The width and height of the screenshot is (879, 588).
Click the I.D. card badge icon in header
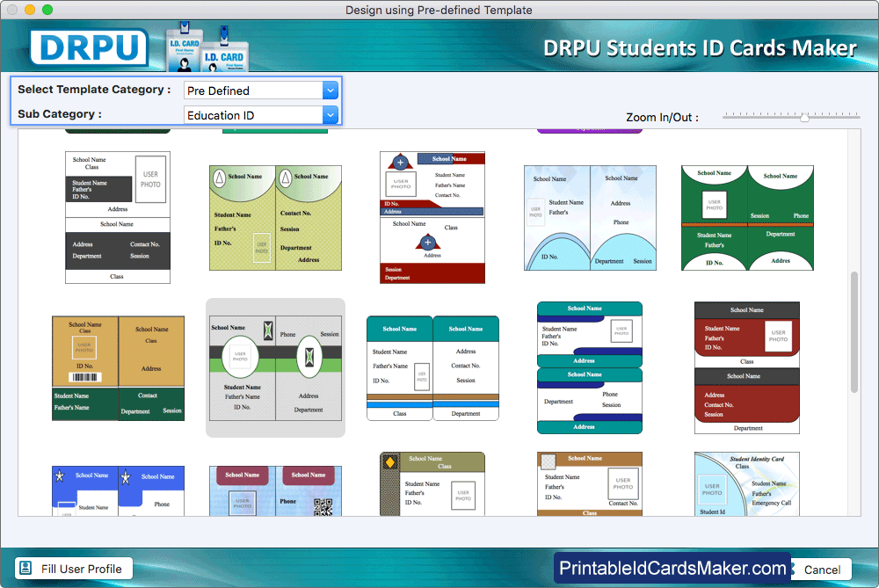point(207,48)
